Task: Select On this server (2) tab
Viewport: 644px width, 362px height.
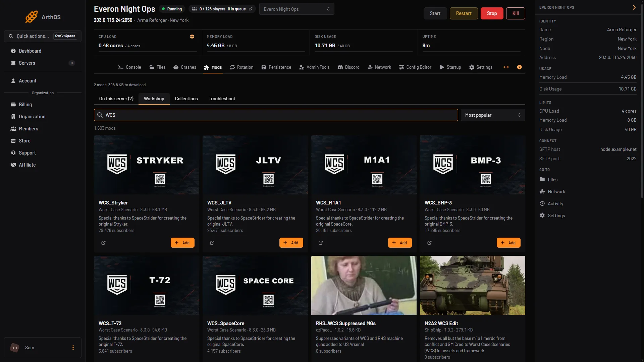Action: [116, 99]
